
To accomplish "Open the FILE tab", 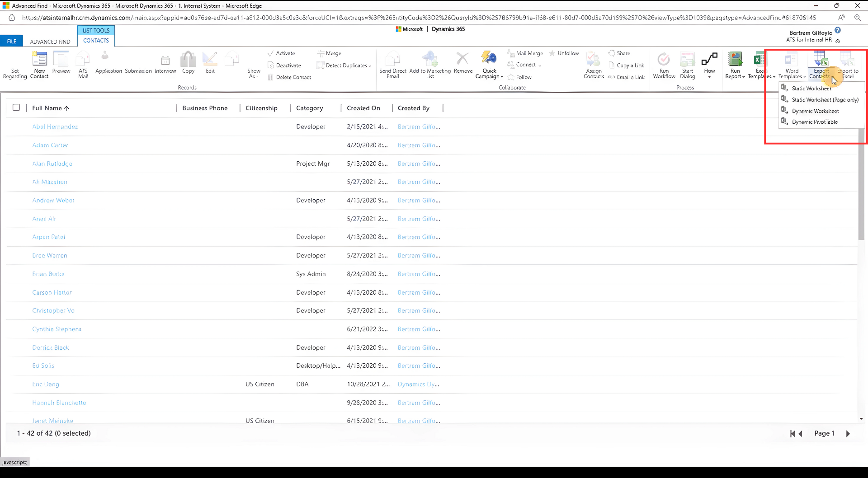I will (12, 41).
